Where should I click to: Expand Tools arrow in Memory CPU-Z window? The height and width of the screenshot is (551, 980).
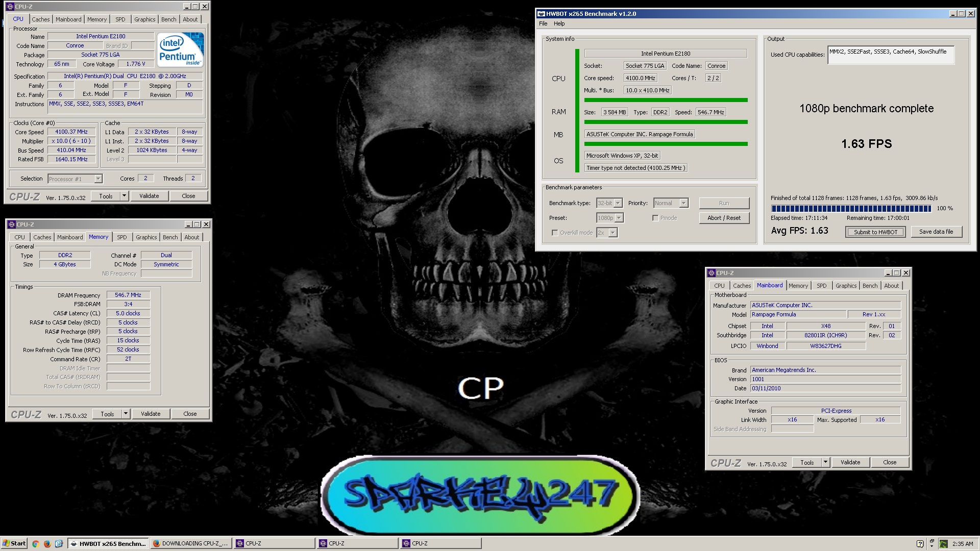point(126,414)
